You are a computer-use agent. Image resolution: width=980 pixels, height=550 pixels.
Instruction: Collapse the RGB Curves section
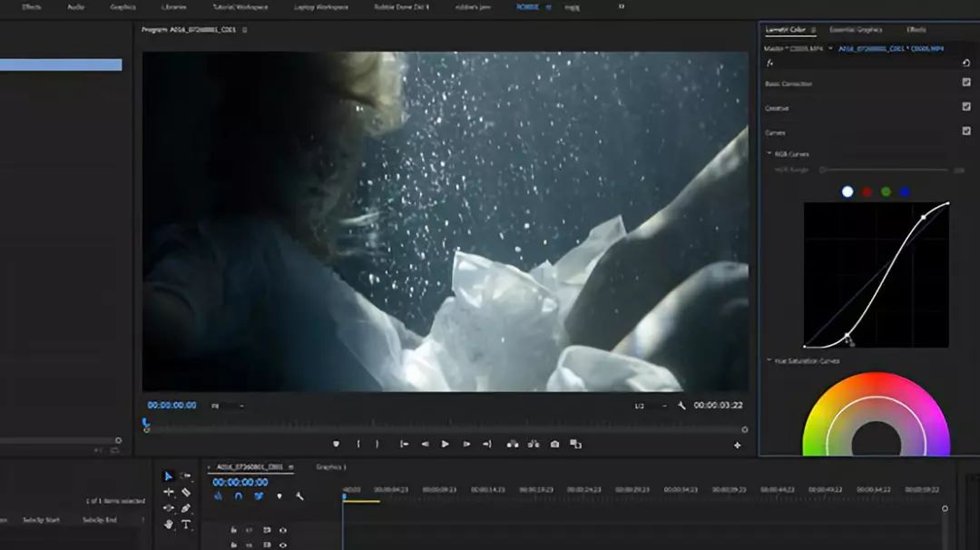coord(770,154)
